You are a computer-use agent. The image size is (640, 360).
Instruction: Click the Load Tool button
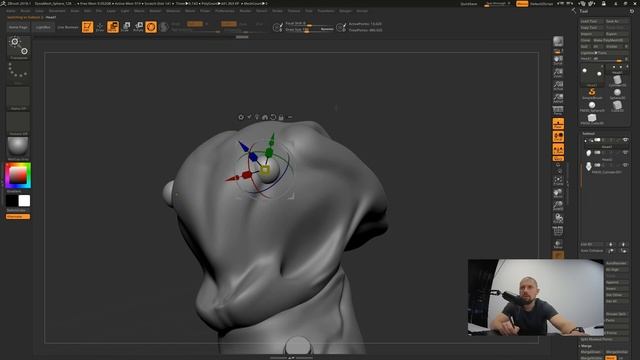click(x=591, y=21)
